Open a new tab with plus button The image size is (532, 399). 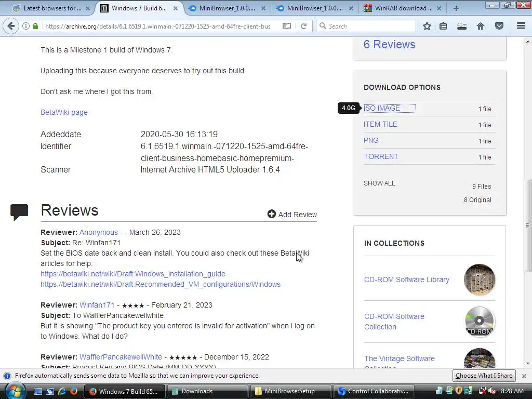pyautogui.click(x=456, y=8)
